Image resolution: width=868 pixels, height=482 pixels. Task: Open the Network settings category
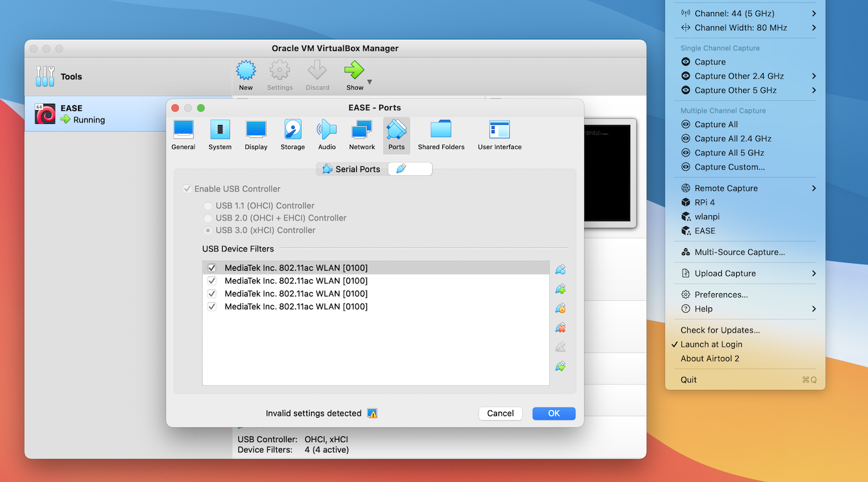point(362,135)
